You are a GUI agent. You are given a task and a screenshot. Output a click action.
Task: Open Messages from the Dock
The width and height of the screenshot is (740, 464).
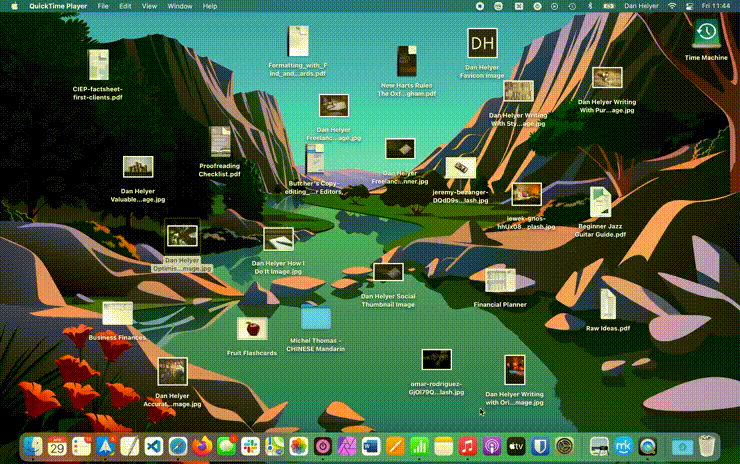(226, 446)
